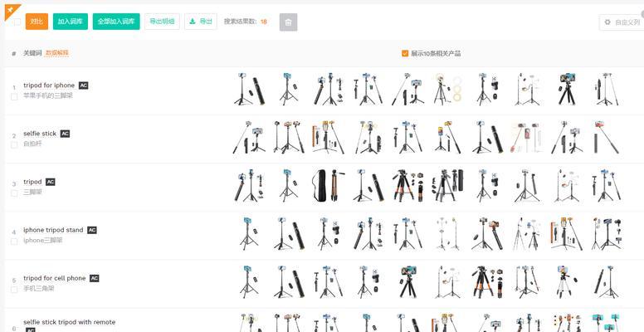Click the 加入词库 button
This screenshot has height=332, width=644.
pyautogui.click(x=71, y=22)
